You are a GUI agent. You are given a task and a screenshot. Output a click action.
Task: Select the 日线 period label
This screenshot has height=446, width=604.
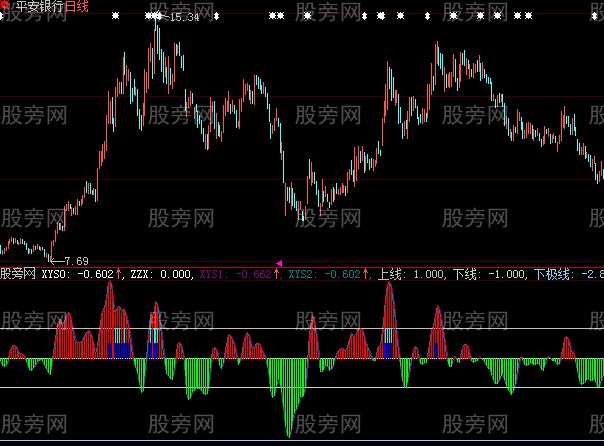point(77,6)
